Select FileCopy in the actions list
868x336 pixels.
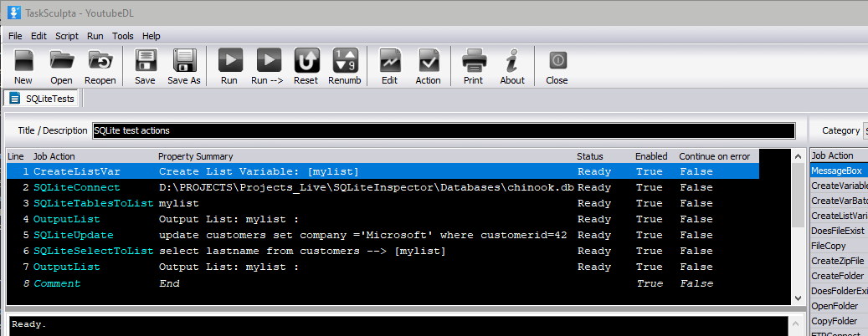pos(839,246)
